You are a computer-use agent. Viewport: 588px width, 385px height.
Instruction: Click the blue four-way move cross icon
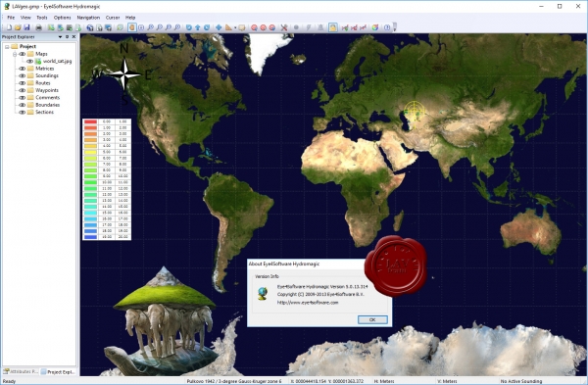click(x=219, y=27)
